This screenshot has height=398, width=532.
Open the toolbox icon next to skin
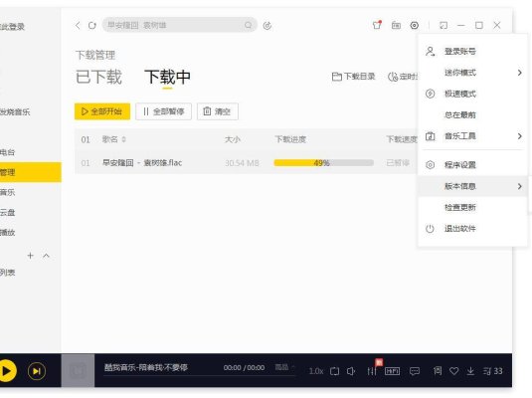click(396, 25)
